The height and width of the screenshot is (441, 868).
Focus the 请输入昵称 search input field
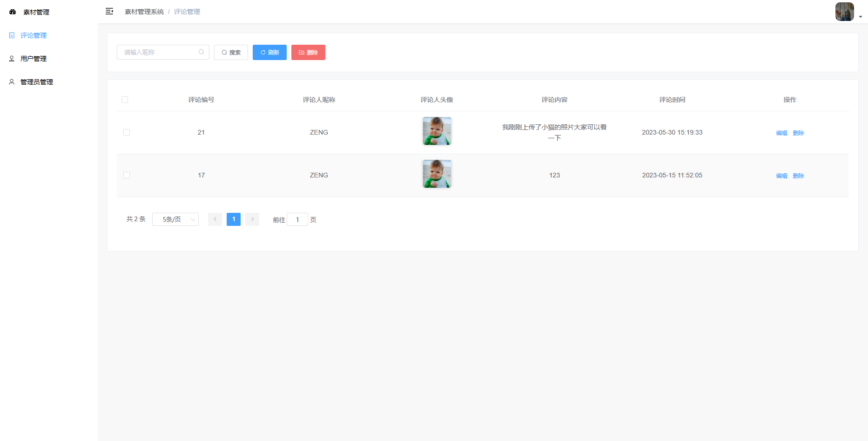click(x=158, y=52)
